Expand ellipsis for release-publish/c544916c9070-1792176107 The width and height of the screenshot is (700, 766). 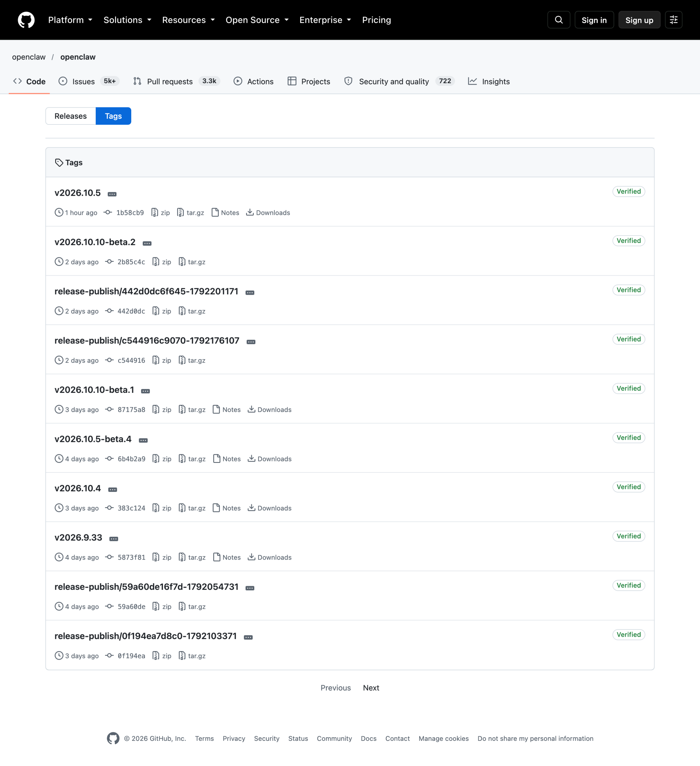click(x=251, y=342)
